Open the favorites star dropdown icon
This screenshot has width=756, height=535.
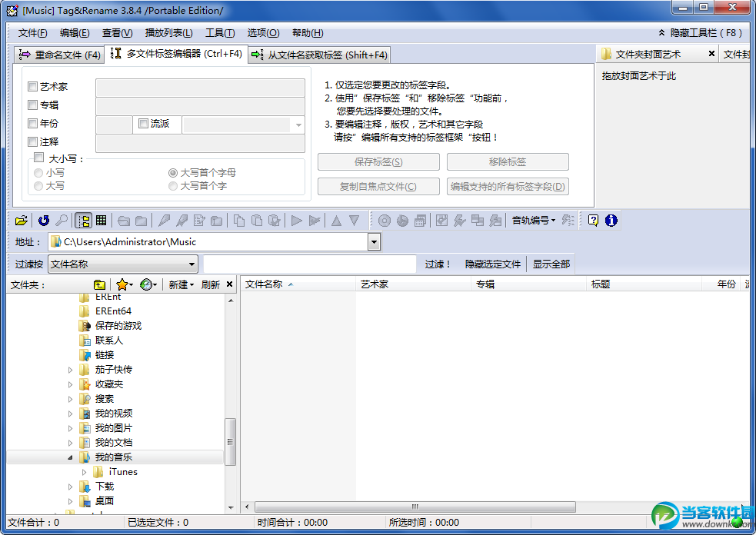tap(125, 285)
